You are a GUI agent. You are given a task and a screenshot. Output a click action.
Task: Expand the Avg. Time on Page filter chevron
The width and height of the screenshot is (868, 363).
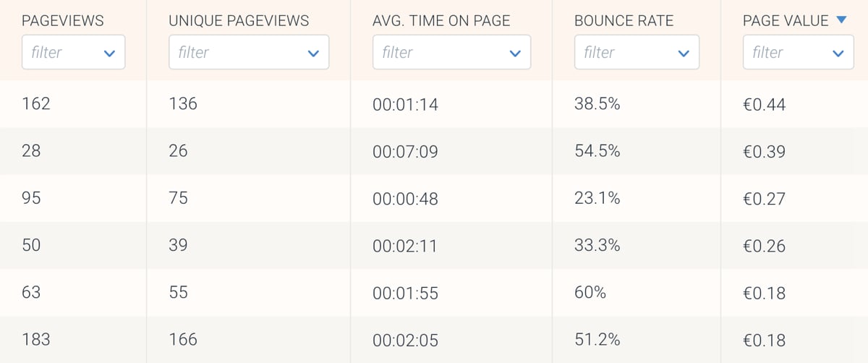[515, 53]
